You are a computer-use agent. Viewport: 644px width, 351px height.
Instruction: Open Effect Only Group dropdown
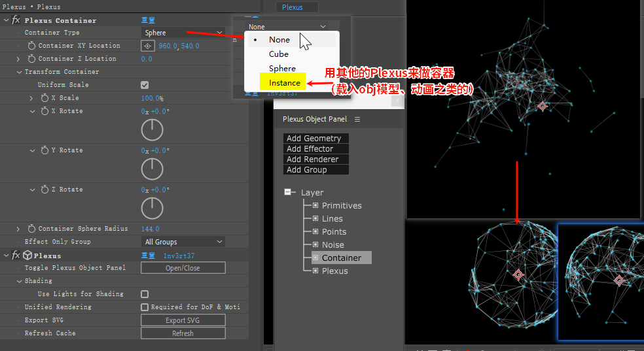(x=184, y=242)
